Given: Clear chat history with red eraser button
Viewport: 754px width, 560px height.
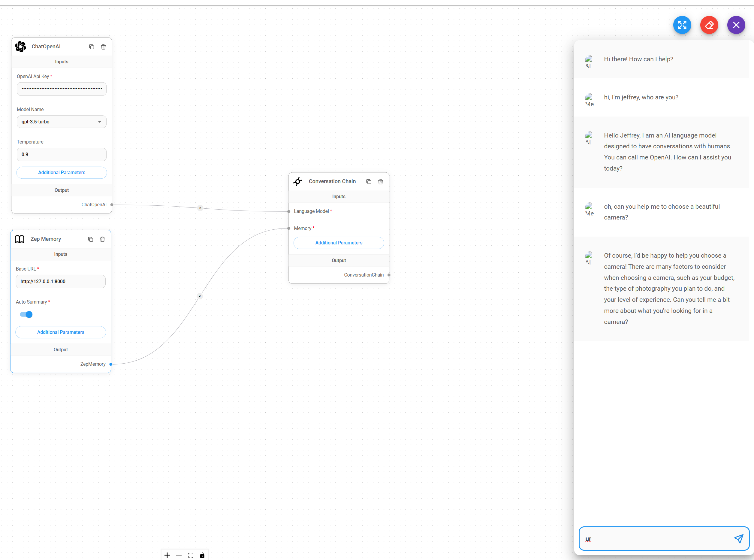Looking at the screenshot, I should 709,25.
